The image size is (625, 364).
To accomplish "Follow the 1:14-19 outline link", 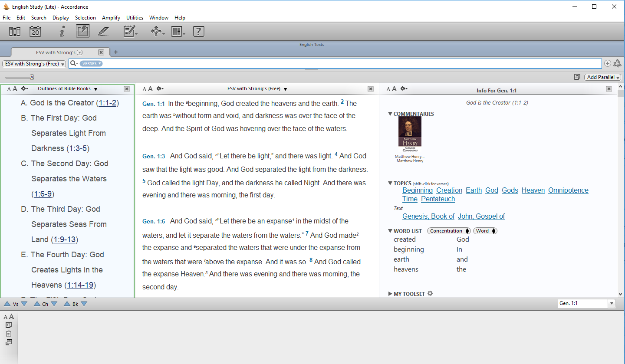I will click(80, 285).
